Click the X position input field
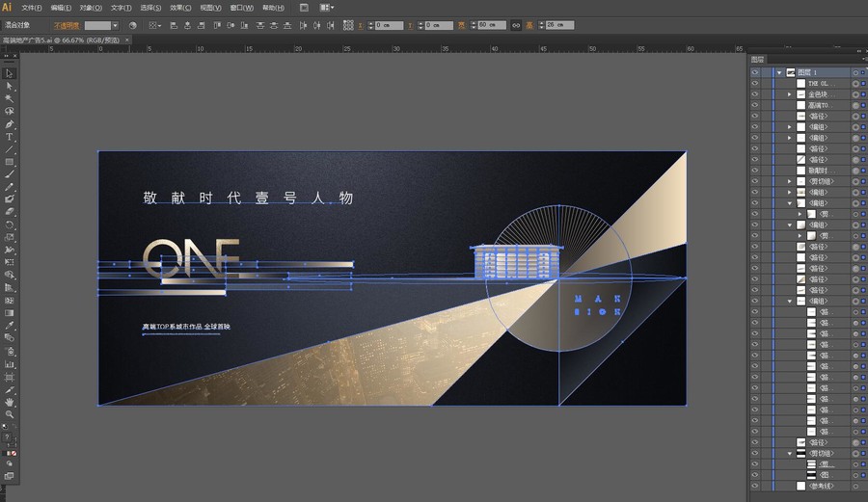 tap(390, 25)
